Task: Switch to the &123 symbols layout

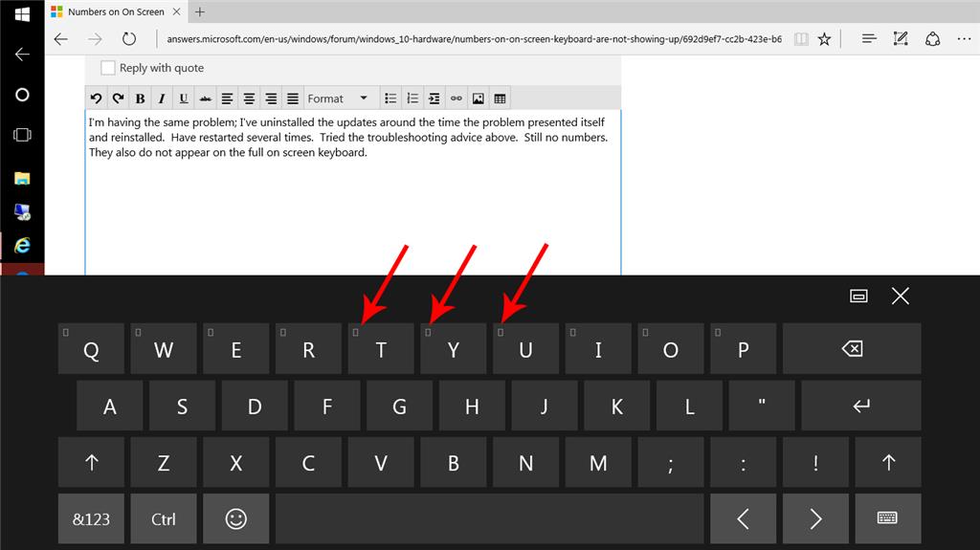Action: [91, 518]
